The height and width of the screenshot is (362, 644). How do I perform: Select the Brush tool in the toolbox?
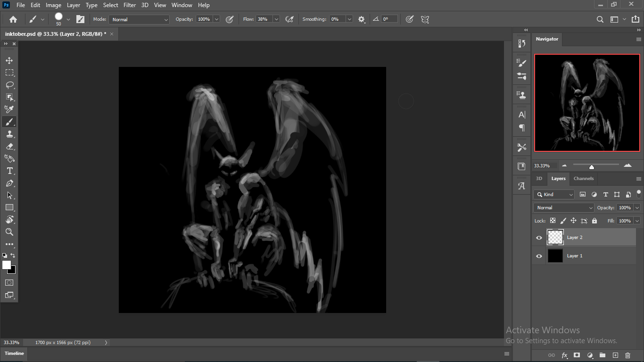[x=9, y=122]
